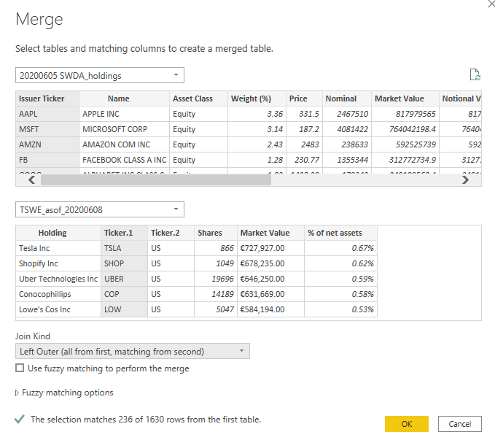Click the FB ticker cell

point(47,160)
